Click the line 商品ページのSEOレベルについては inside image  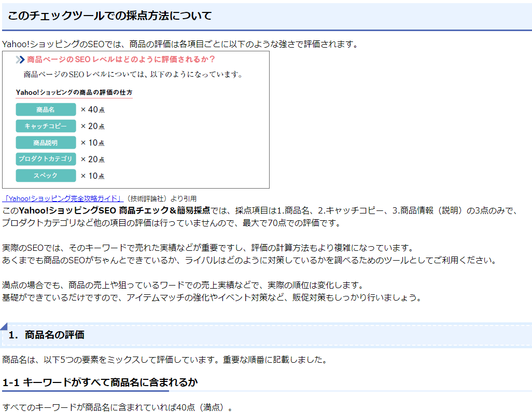coord(134,74)
